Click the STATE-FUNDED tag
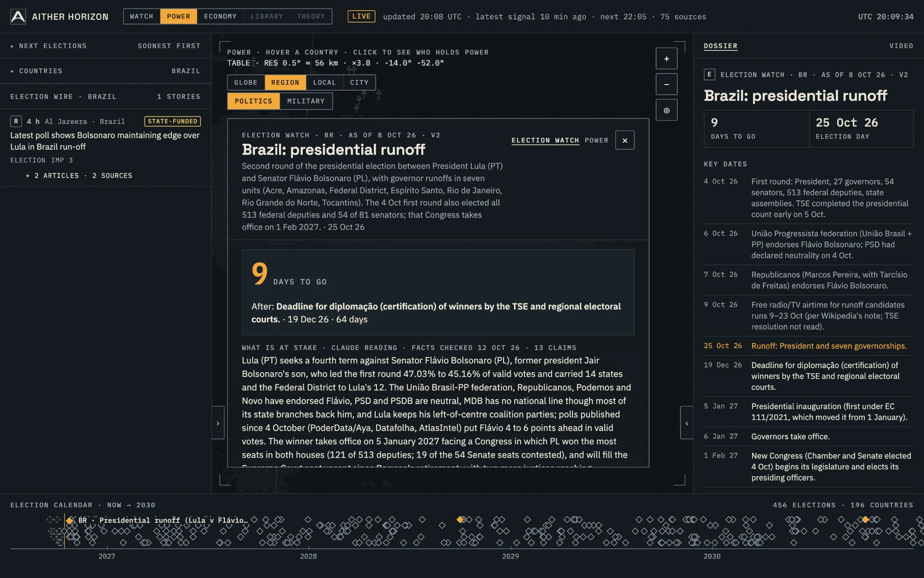This screenshot has width=924, height=578. [172, 121]
